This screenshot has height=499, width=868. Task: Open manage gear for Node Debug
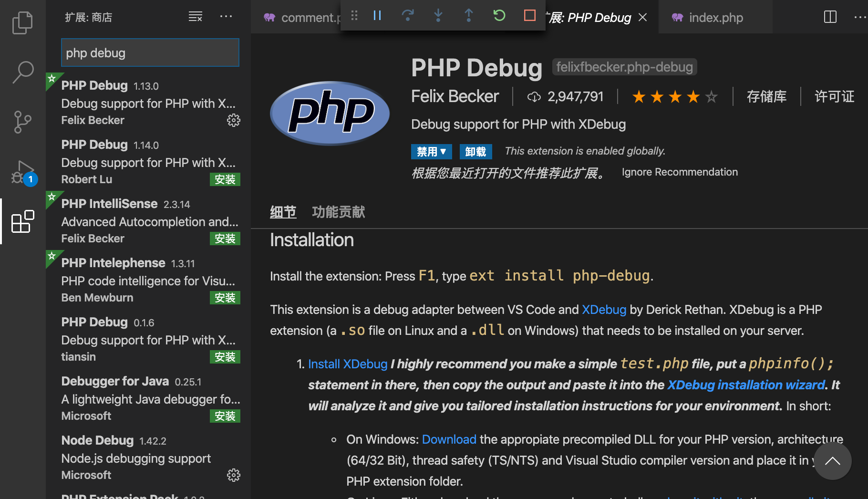[233, 475]
